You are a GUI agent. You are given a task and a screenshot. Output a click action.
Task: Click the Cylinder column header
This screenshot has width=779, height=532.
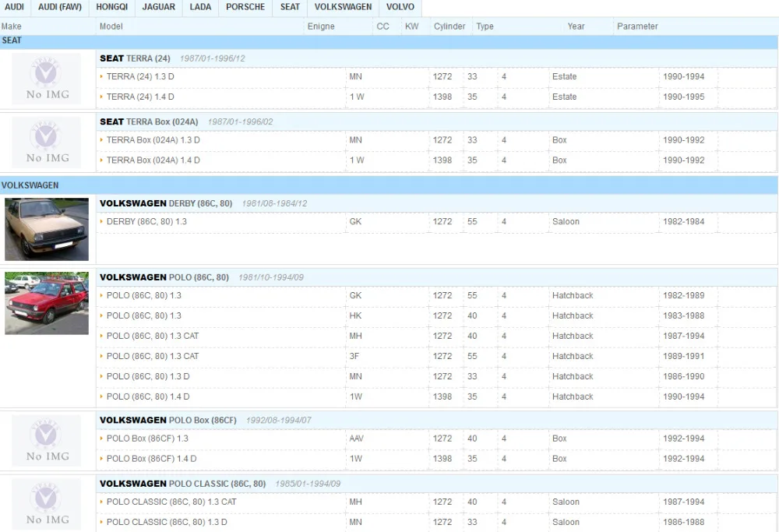click(x=449, y=26)
